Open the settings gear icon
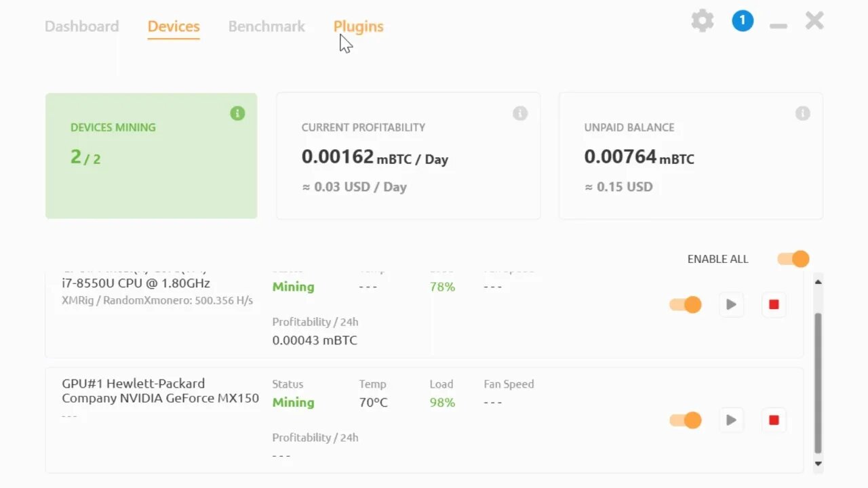 [703, 21]
